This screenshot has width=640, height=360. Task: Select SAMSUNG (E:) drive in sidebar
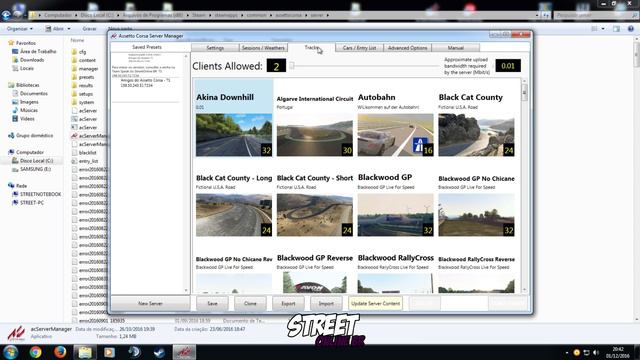(x=35, y=169)
